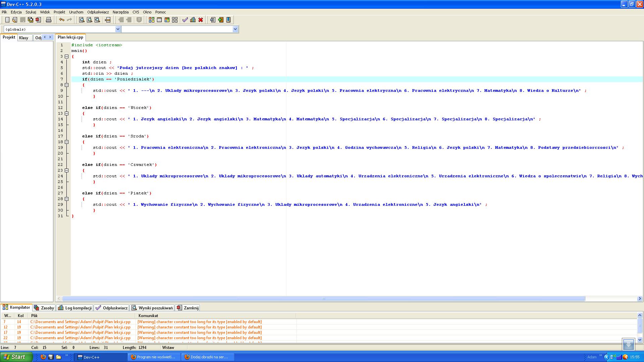Open the Projekt menu in menu bar

pos(59,12)
